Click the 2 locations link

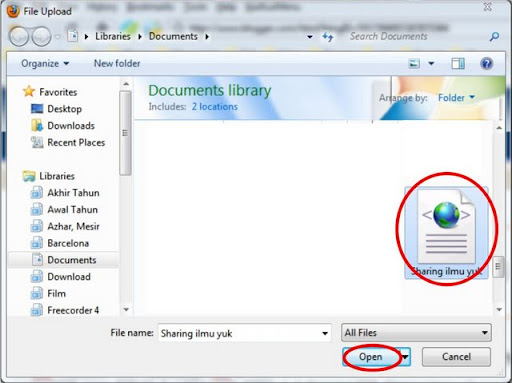coord(214,107)
